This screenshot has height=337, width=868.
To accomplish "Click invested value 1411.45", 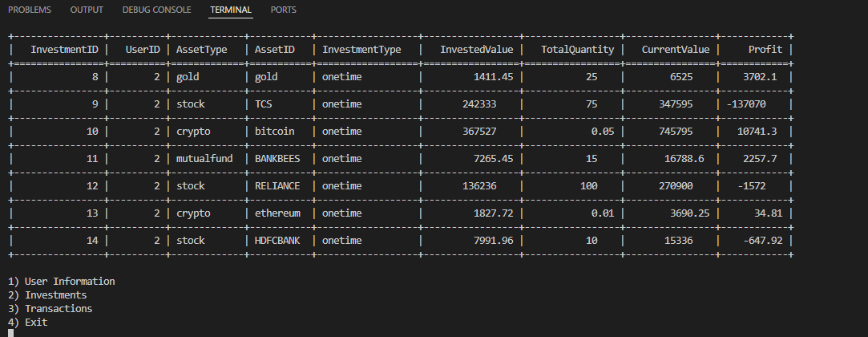I will 493,77.
